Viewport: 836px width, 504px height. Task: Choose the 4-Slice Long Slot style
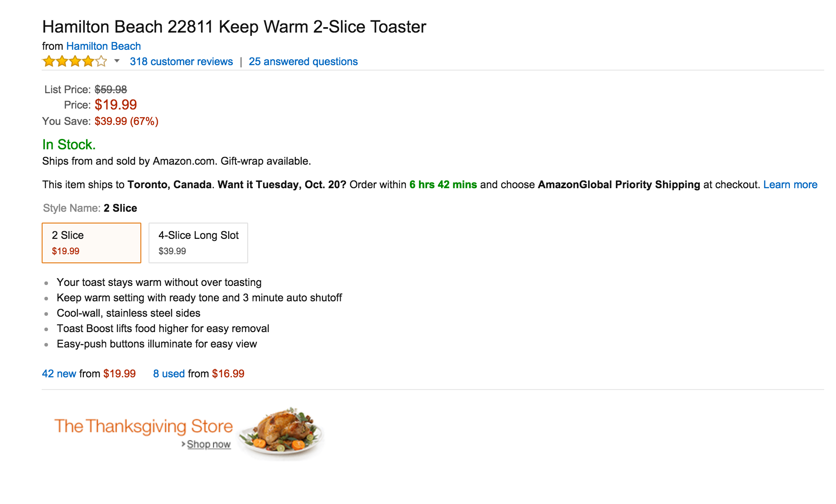pos(198,243)
